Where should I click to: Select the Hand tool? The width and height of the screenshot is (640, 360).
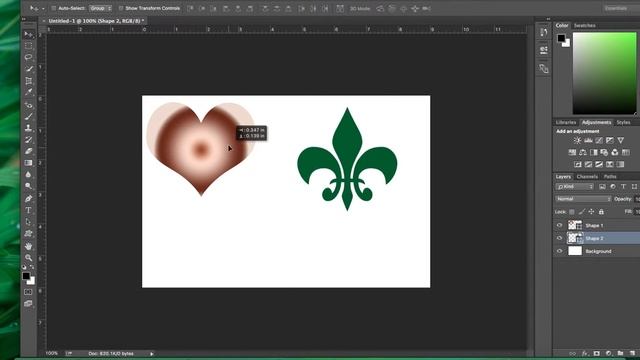[x=28, y=246]
